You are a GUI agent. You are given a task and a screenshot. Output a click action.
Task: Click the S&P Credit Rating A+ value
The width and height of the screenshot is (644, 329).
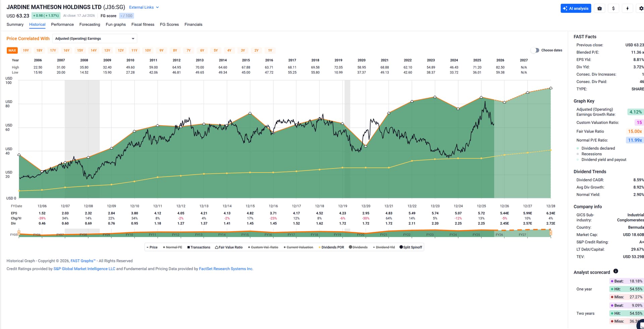tap(641, 242)
